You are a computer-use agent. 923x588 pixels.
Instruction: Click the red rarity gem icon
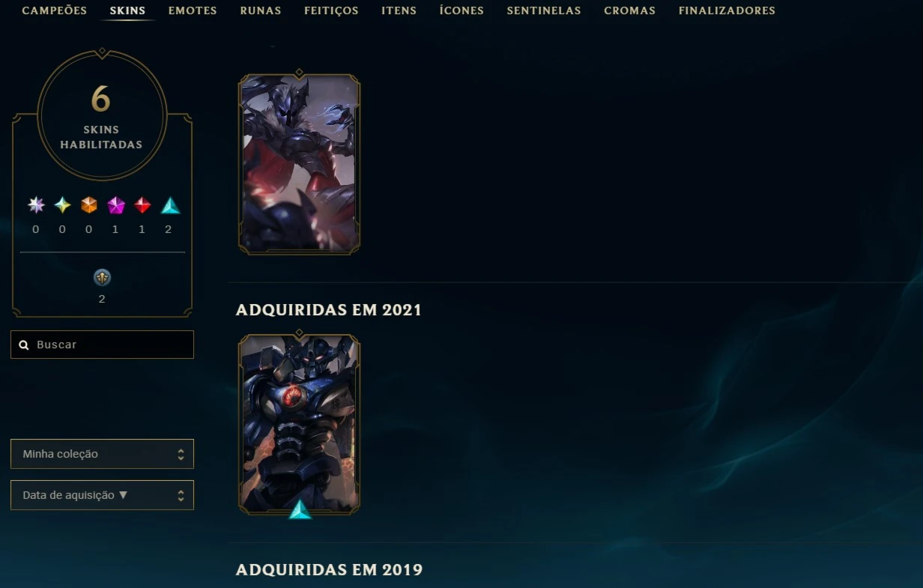tap(142, 205)
